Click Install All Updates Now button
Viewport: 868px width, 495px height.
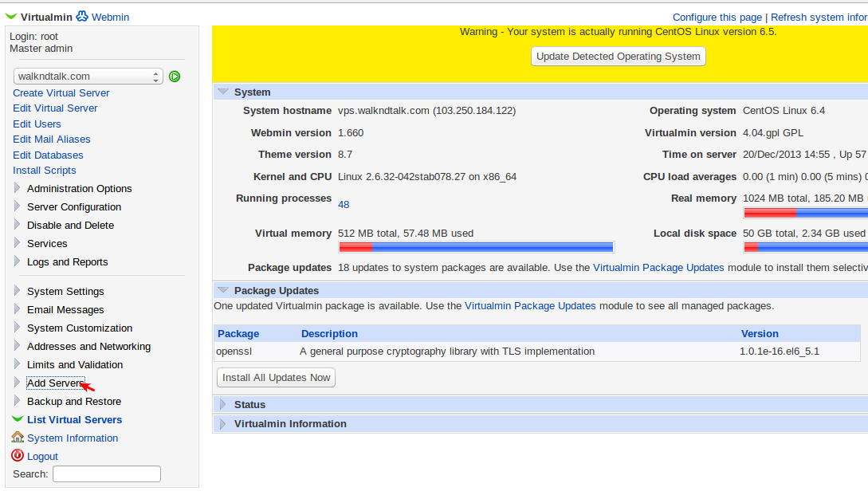(x=276, y=377)
